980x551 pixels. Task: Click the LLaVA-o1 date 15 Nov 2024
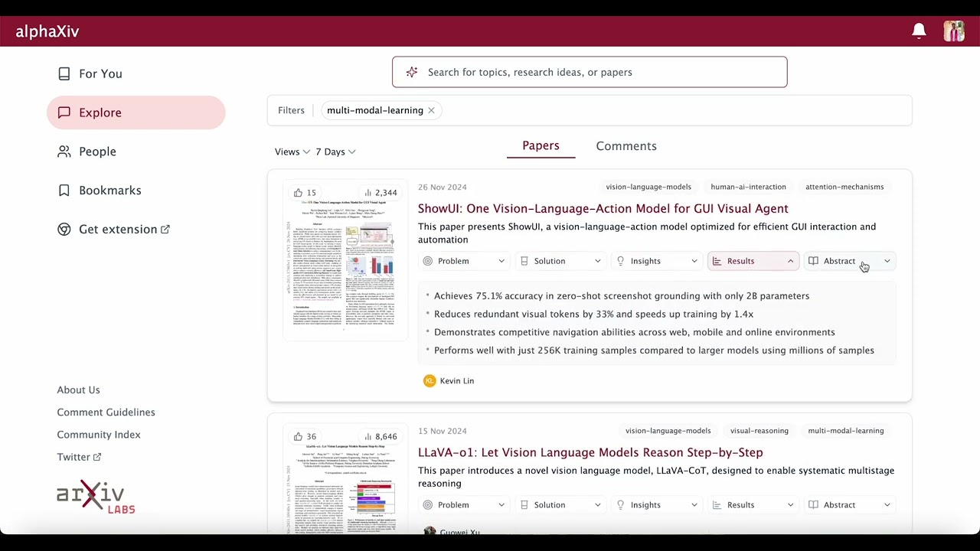442,431
